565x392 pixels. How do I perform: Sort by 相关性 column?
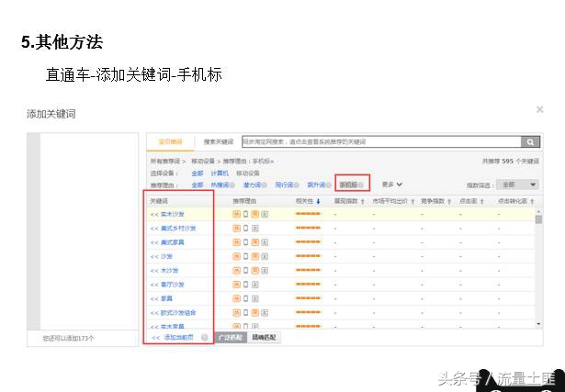point(308,201)
